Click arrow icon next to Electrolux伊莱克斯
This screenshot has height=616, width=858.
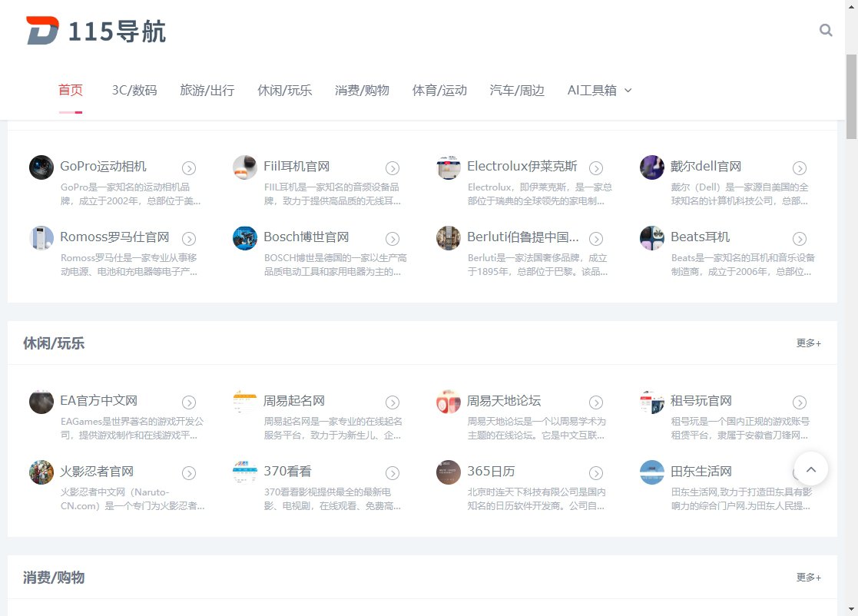pyautogui.click(x=596, y=168)
